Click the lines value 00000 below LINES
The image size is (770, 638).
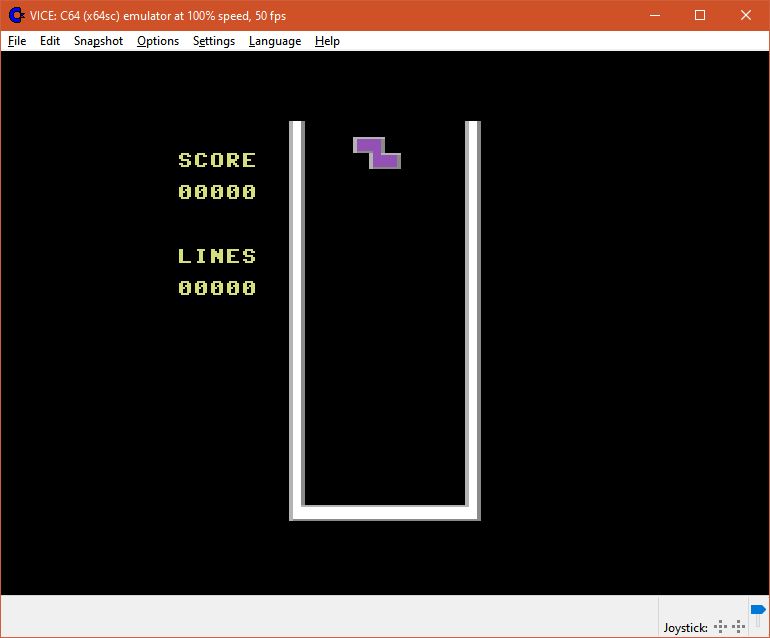(217, 288)
